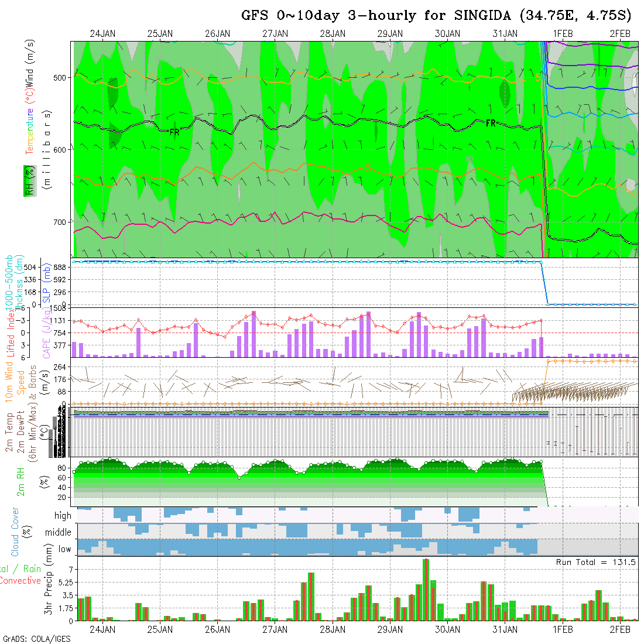Click the Lifted Index axis label
This screenshot has width=644, height=644.
(11, 334)
